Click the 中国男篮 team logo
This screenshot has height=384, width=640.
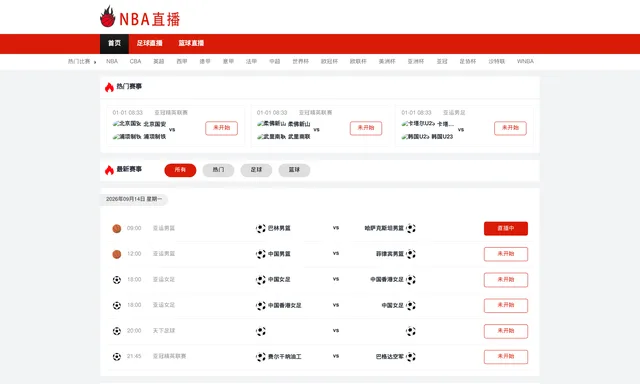(261, 254)
